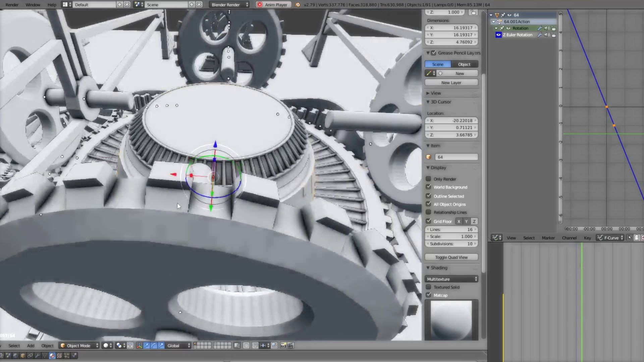Click the render camera icon in 3D view header
The width and height of the screenshot is (644, 362).
(x=283, y=345)
